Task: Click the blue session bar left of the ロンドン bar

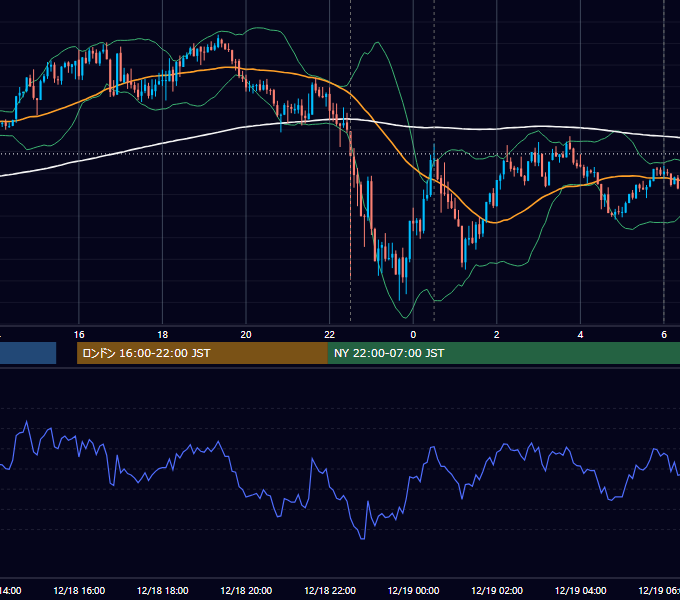Action: pyautogui.click(x=28, y=353)
